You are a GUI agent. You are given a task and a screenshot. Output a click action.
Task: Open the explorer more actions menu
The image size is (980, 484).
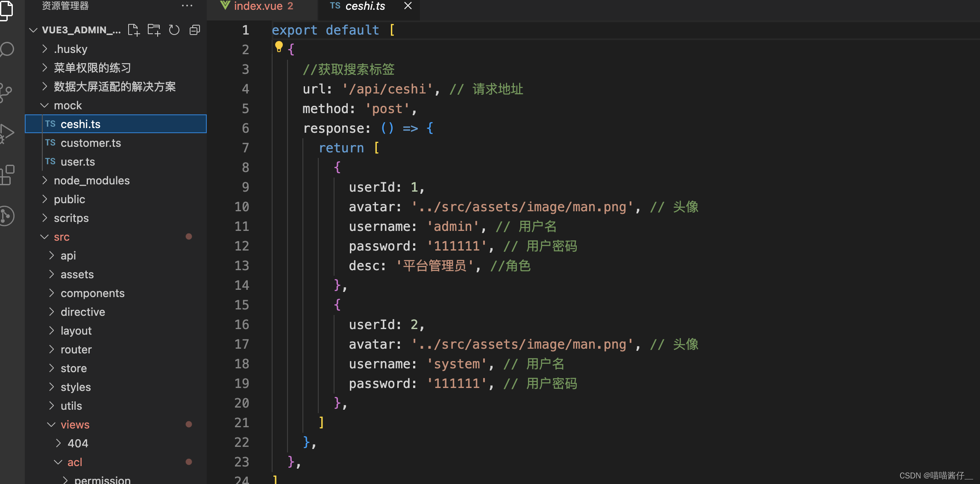pos(187,6)
